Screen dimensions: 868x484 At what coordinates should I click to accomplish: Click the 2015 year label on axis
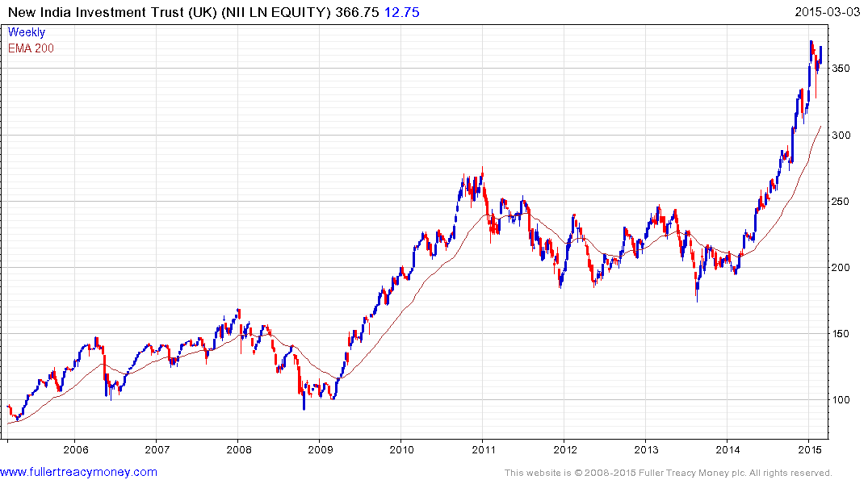coord(809,449)
